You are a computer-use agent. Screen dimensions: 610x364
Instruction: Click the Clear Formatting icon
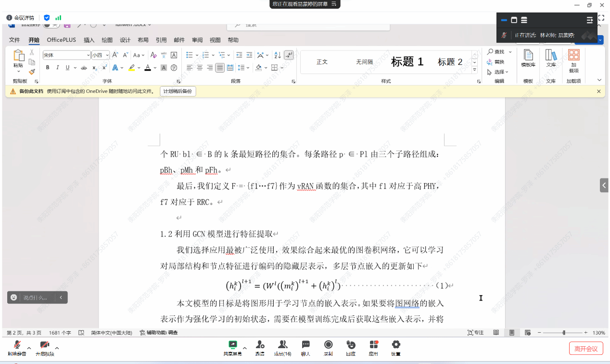[153, 55]
